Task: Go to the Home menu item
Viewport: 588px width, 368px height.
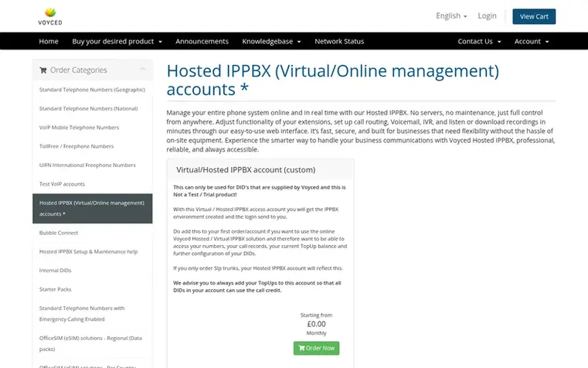Action: pyautogui.click(x=49, y=41)
